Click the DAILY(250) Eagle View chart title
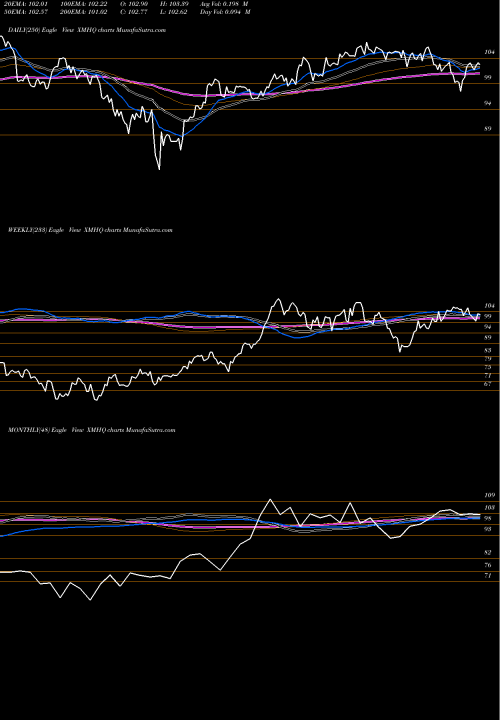The width and height of the screenshot is (500, 720). [87, 30]
